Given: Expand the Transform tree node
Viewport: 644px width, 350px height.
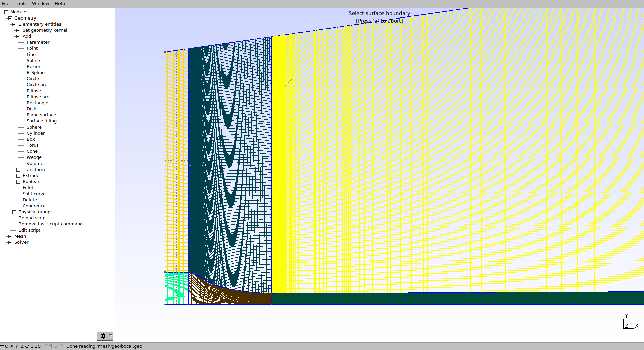Looking at the screenshot, I should [18, 170].
